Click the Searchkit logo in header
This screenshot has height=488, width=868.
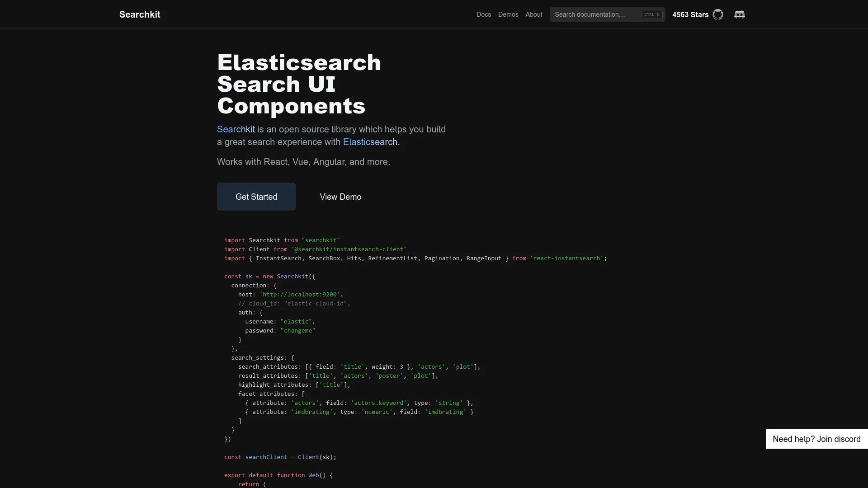tap(140, 14)
